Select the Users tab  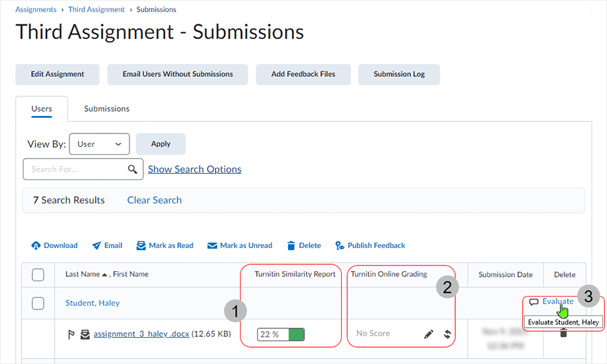[42, 109]
